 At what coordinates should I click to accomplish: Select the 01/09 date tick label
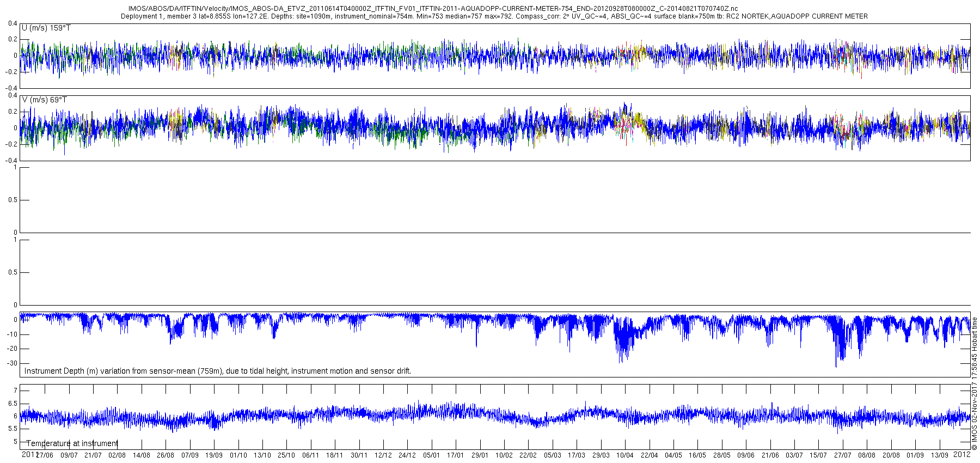(915, 455)
